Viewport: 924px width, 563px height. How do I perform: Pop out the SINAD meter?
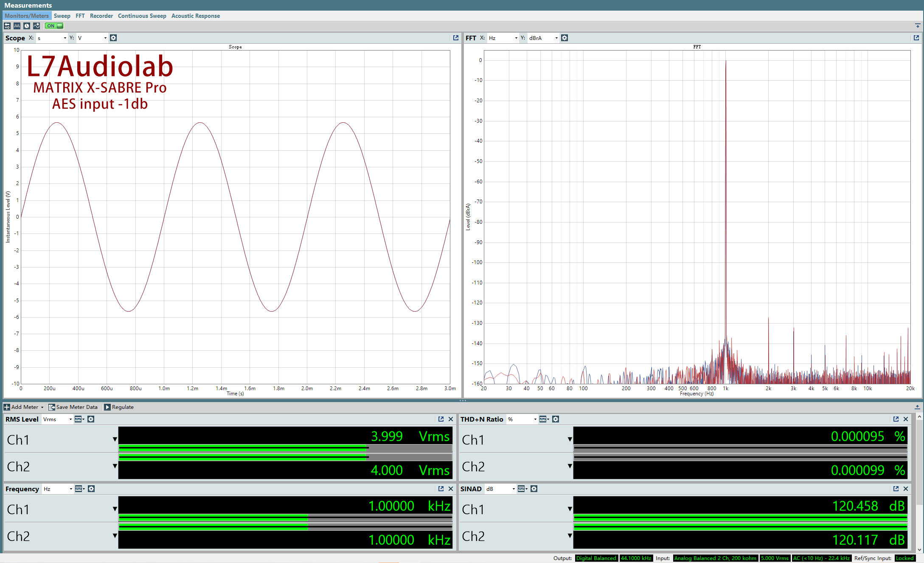click(896, 489)
